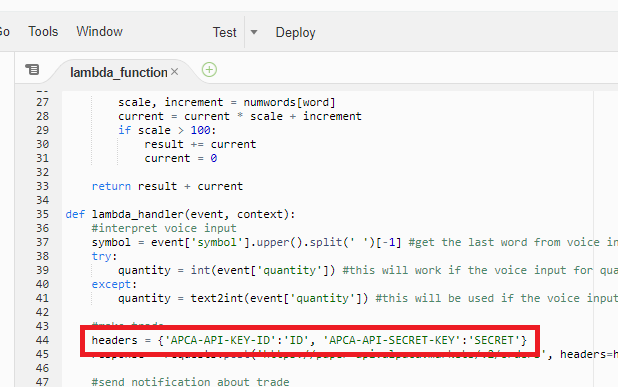
Task: Expand the Test dropdown arrow
Action: (254, 32)
